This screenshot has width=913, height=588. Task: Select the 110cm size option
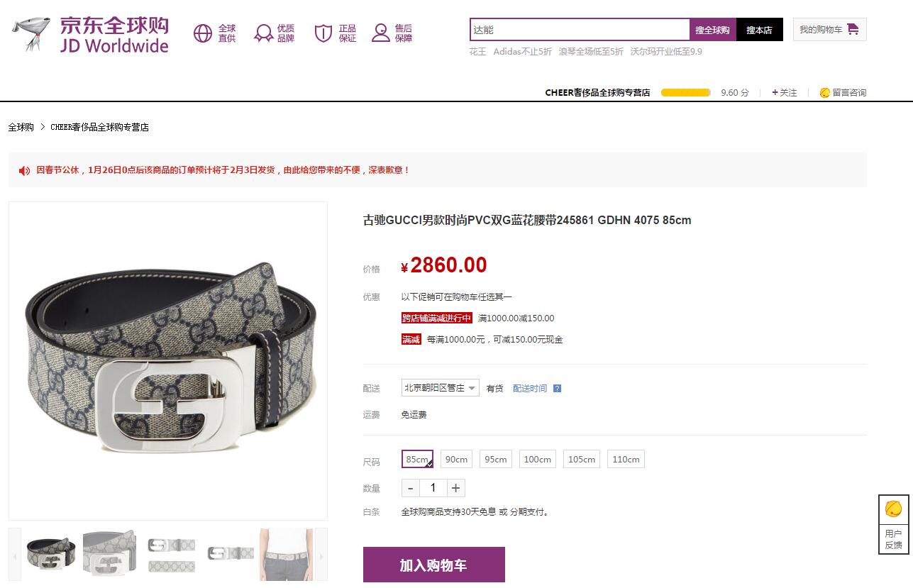coord(626,459)
